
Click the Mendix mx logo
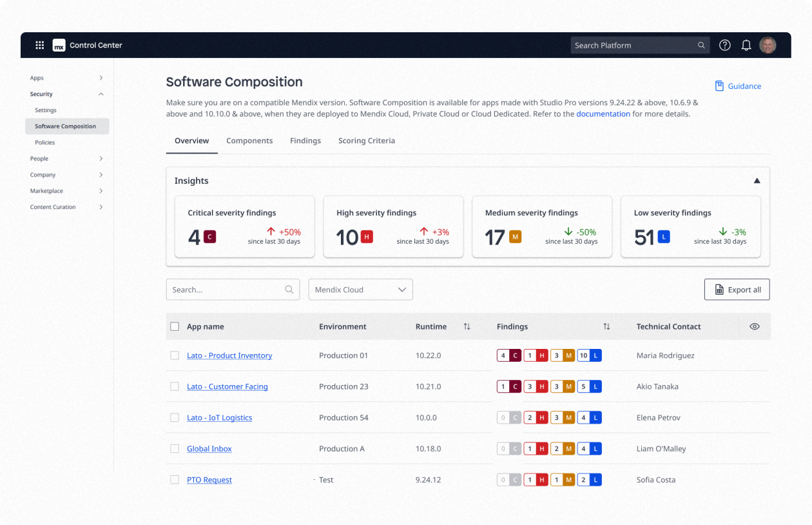pos(59,45)
